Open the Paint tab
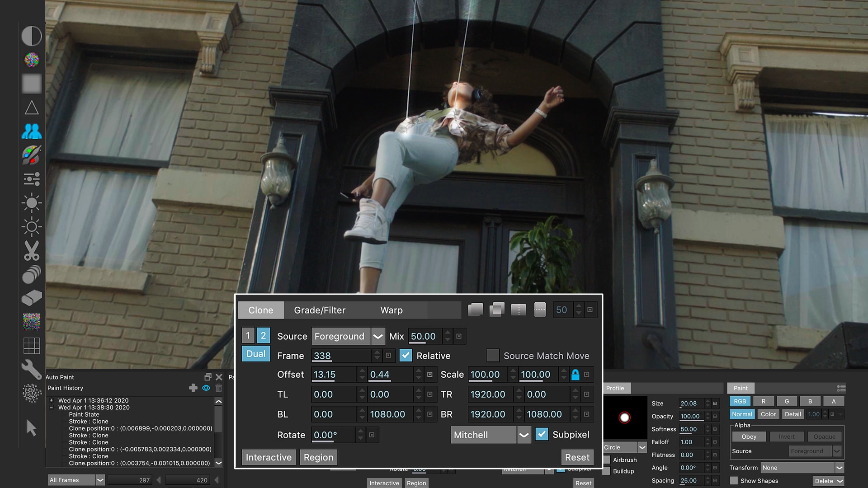 (741, 388)
